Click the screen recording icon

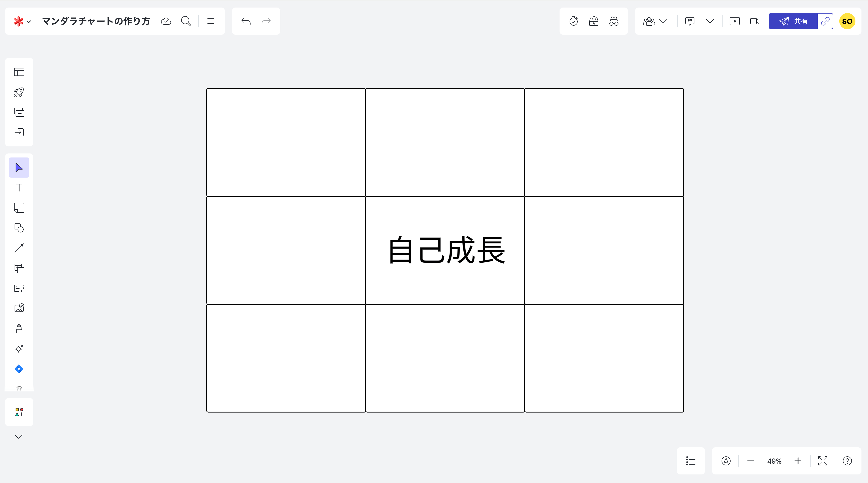tap(754, 21)
